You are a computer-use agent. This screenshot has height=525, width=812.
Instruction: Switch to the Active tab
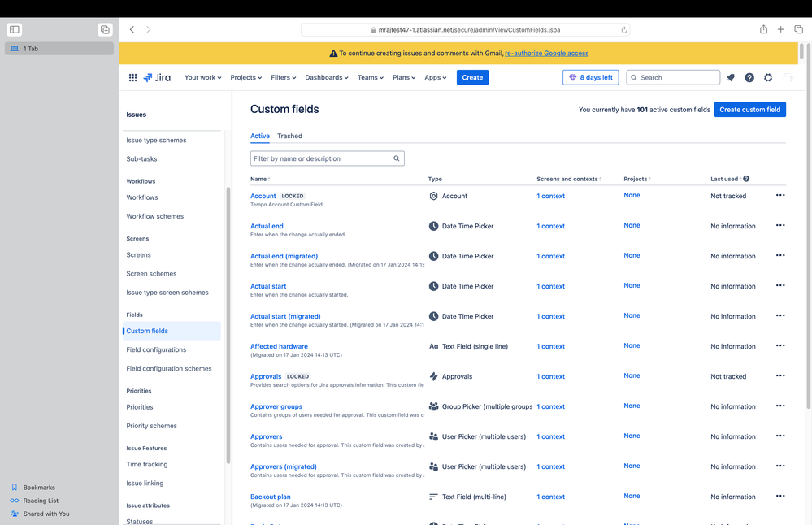coord(260,136)
